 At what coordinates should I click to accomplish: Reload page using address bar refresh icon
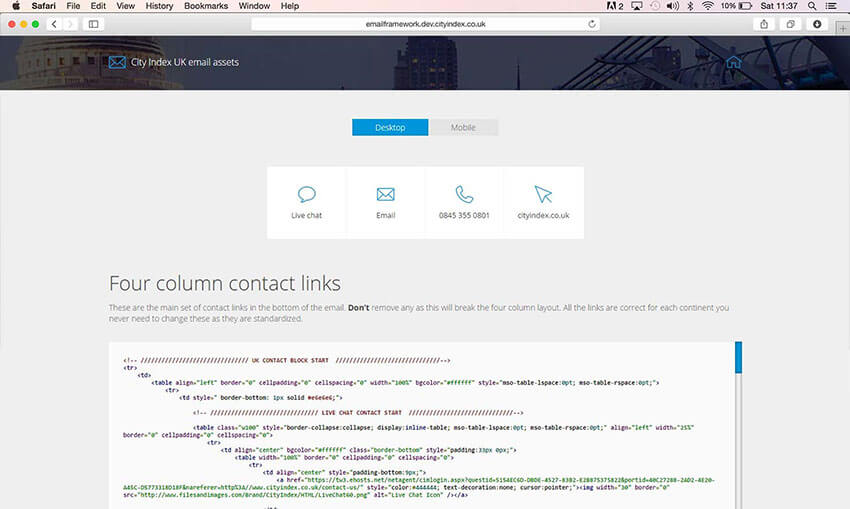pyautogui.click(x=593, y=23)
